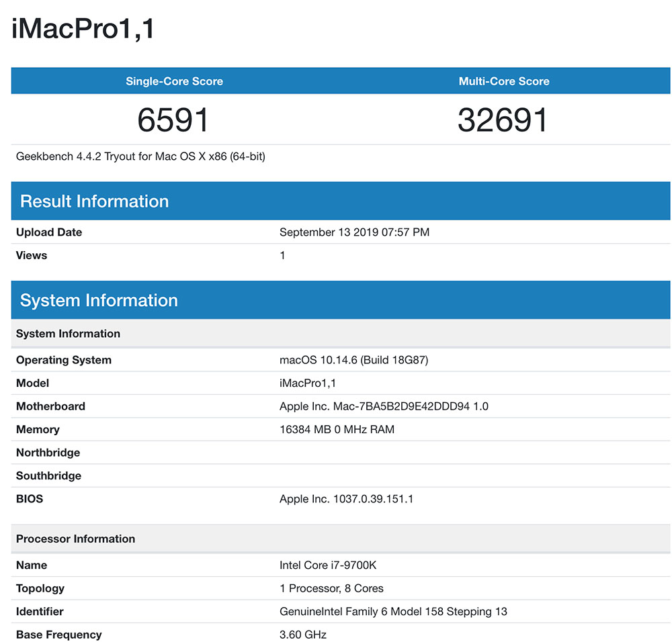Click the Processor Information subheading
672x642 pixels.
(75, 539)
